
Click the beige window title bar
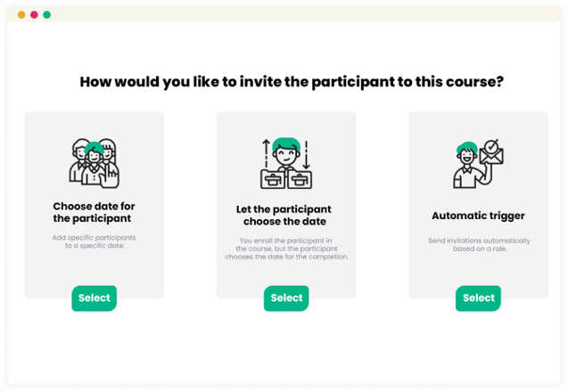point(284,15)
